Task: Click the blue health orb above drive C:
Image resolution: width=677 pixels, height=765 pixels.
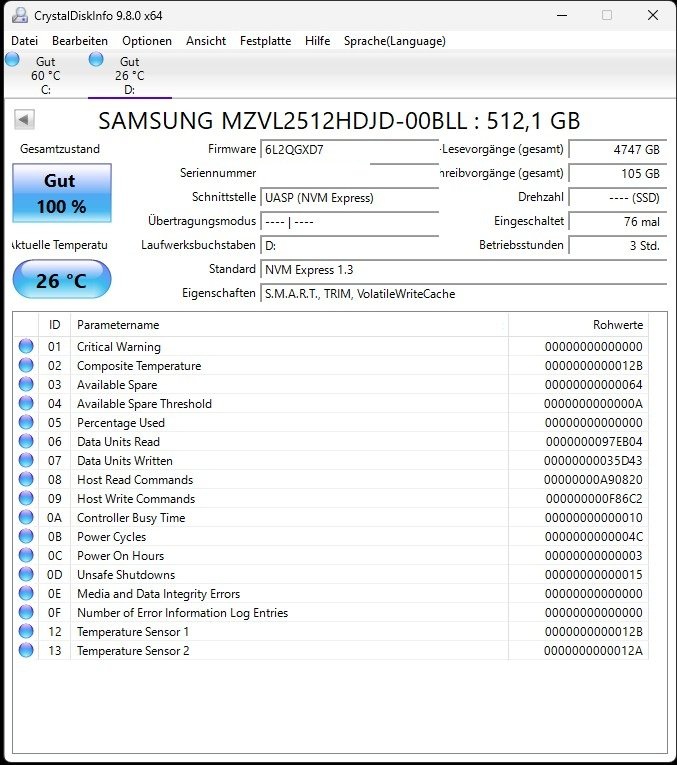Action: (x=12, y=60)
